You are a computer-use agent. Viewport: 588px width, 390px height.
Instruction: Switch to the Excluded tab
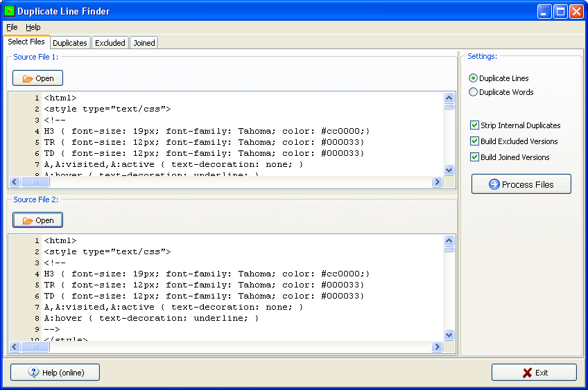(110, 43)
